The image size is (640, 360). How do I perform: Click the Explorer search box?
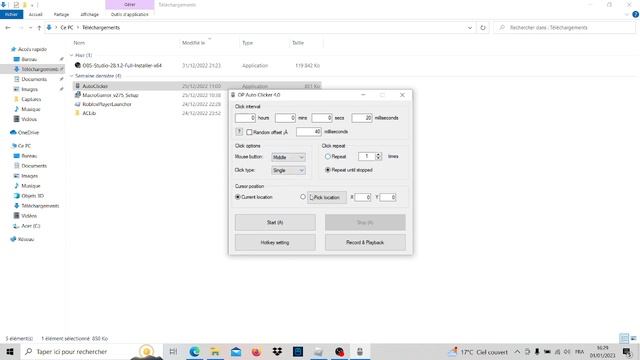pos(565,28)
